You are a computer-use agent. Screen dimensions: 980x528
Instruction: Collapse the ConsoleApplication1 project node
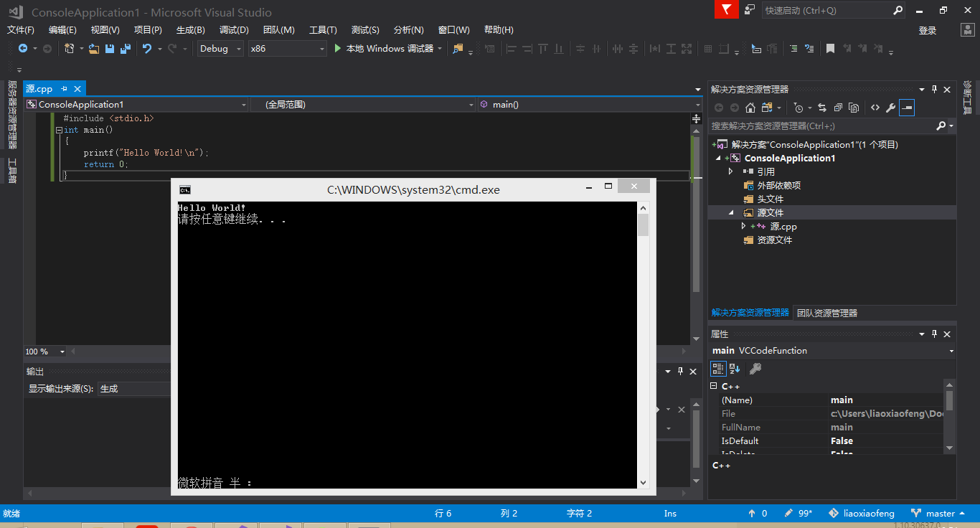click(717, 158)
